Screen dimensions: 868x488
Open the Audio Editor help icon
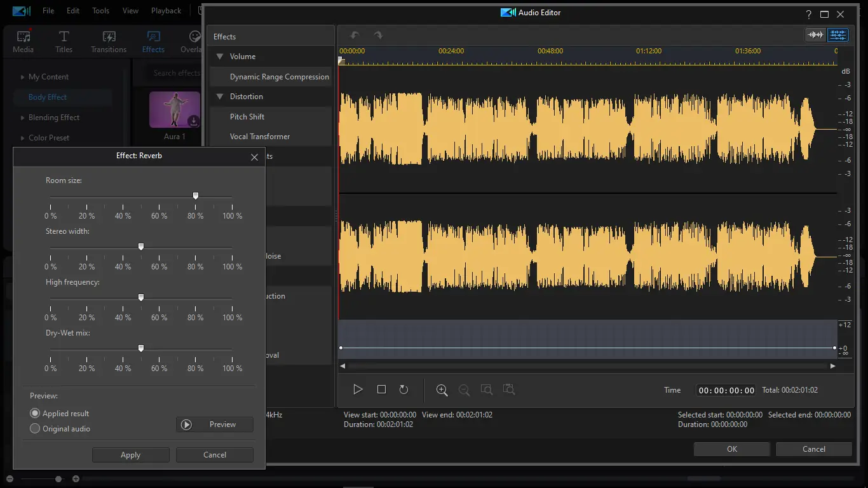point(808,15)
